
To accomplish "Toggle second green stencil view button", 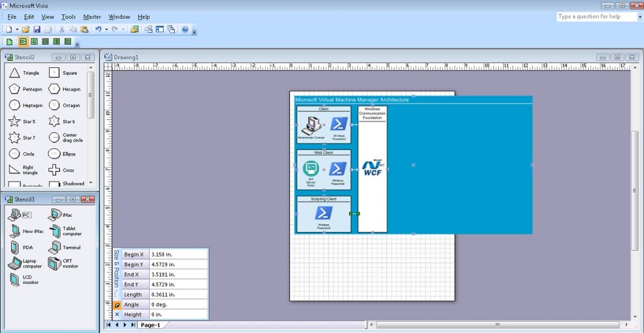I will (x=34, y=41).
